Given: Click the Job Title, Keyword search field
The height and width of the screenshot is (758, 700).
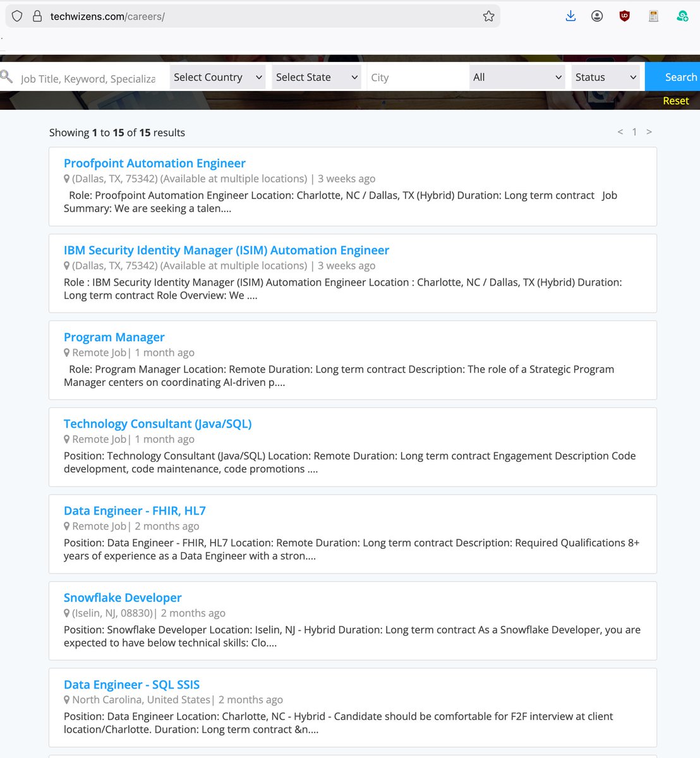Looking at the screenshot, I should (88, 78).
